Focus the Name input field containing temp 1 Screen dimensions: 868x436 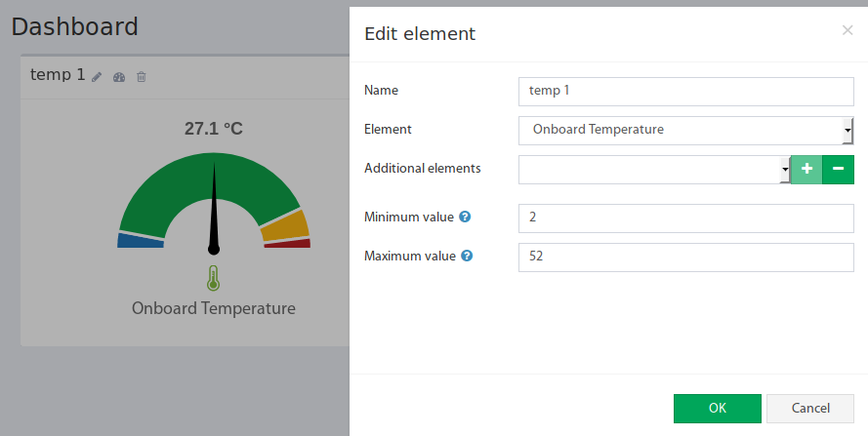[685, 92]
